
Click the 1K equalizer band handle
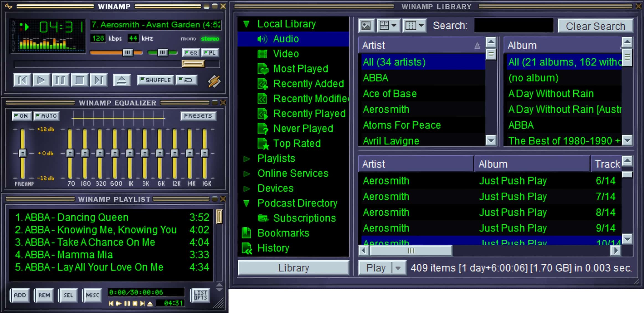(x=130, y=153)
